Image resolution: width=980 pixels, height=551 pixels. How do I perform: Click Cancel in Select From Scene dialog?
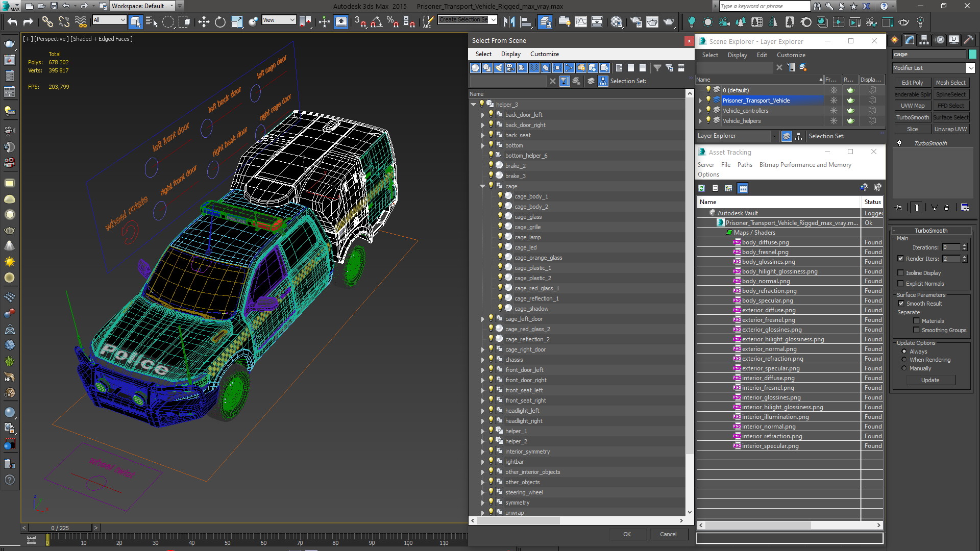(x=668, y=534)
